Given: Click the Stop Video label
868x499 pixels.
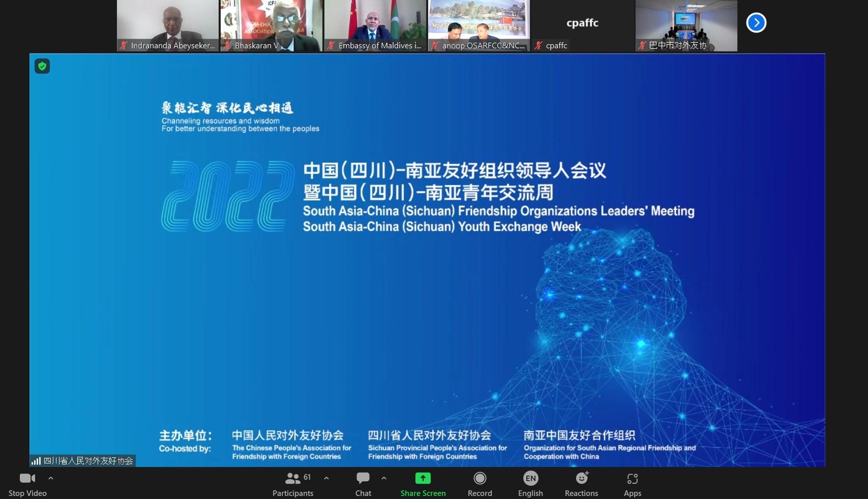Looking at the screenshot, I should pos(27,493).
